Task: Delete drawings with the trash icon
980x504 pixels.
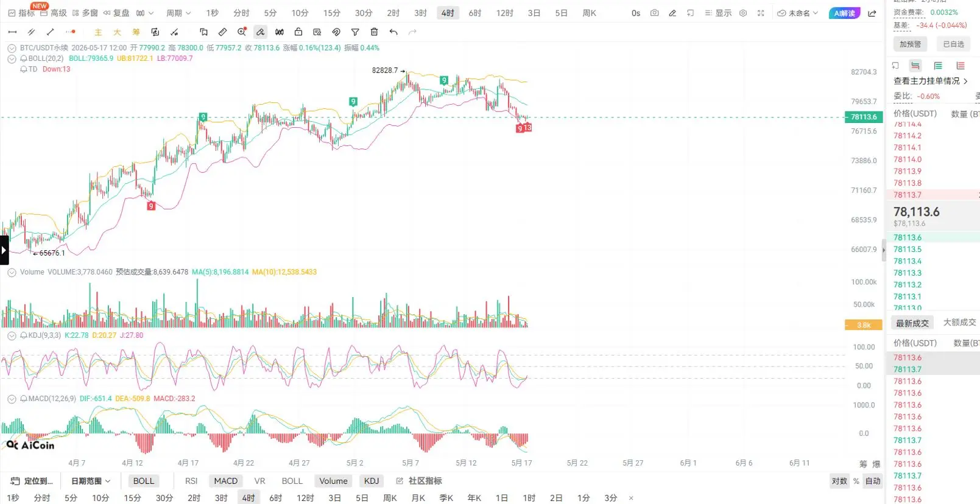Action: point(374,32)
